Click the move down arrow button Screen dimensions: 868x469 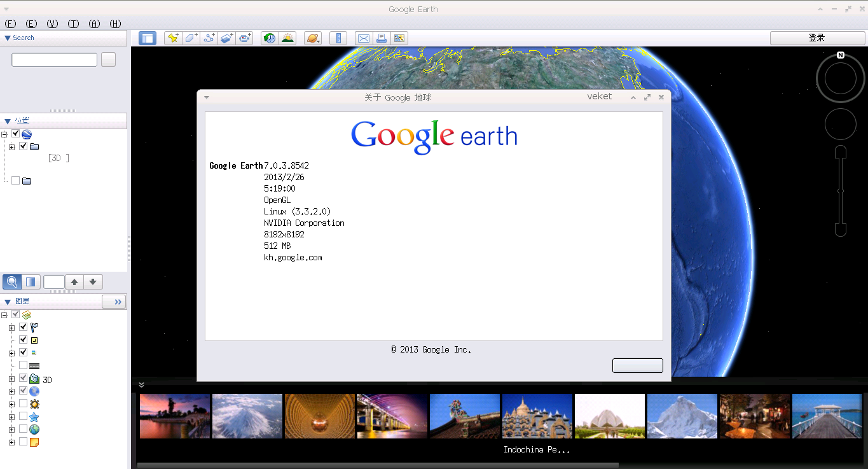pyautogui.click(x=93, y=282)
